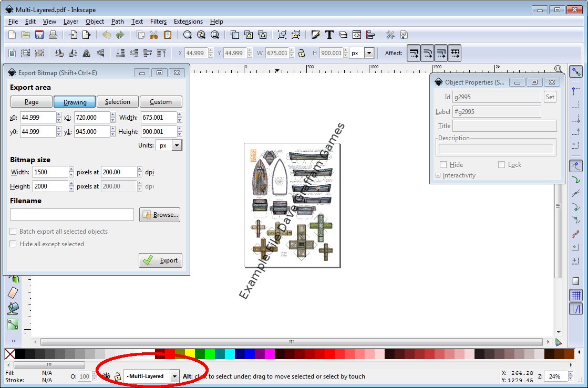Click the Browse... button
This screenshot has width=588, height=388.
click(160, 215)
